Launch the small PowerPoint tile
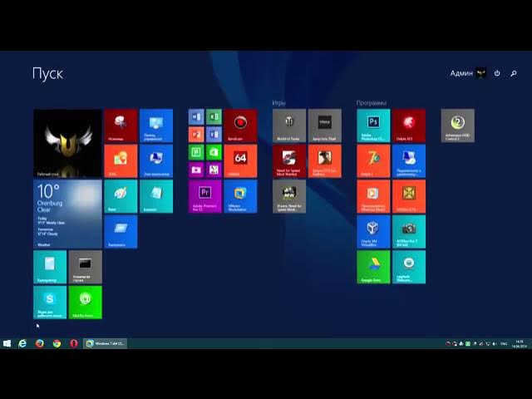 pyautogui.click(x=196, y=135)
